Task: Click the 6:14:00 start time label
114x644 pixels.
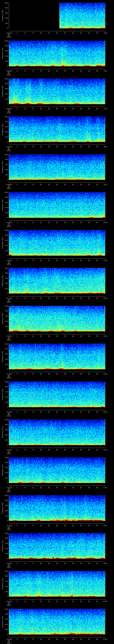Action: 9,412
